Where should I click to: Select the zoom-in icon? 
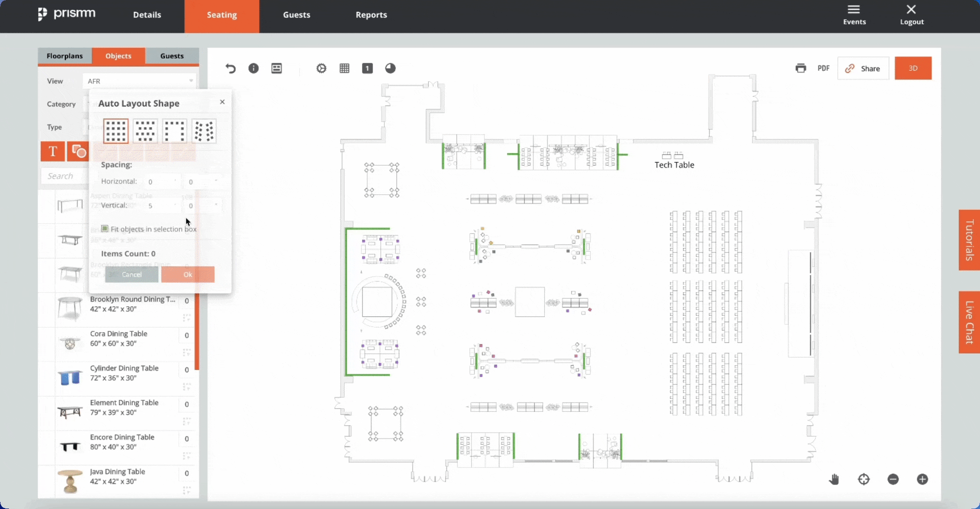[921, 479]
